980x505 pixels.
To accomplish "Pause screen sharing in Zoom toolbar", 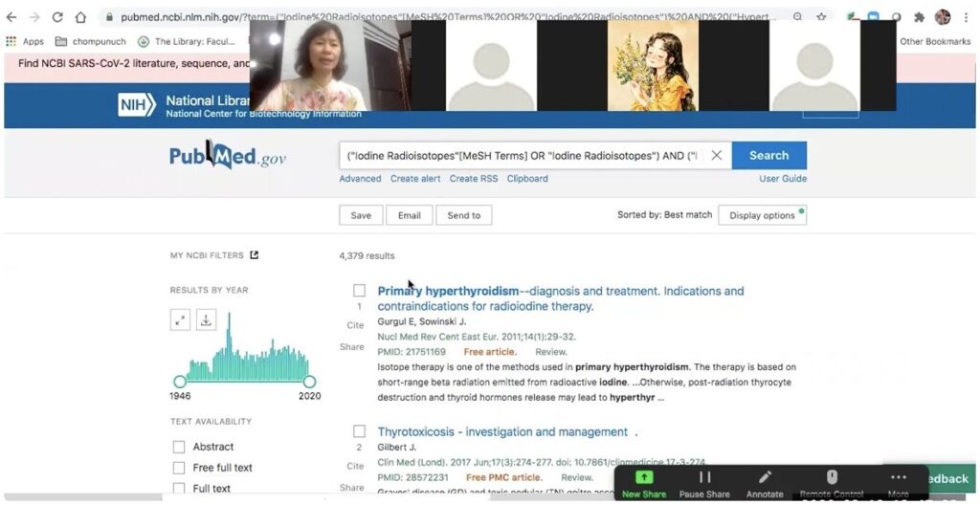I will [x=704, y=477].
